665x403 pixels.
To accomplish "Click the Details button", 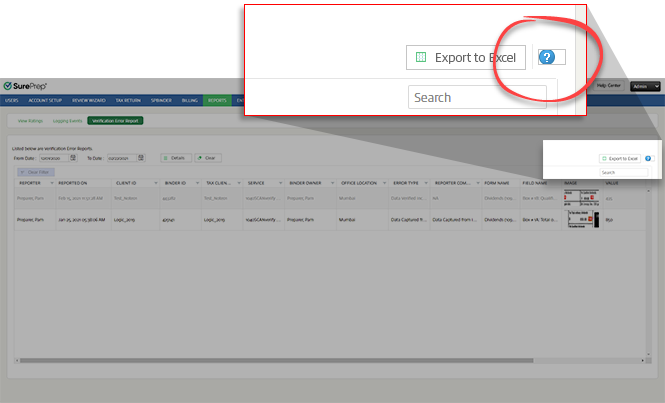I will [x=174, y=157].
